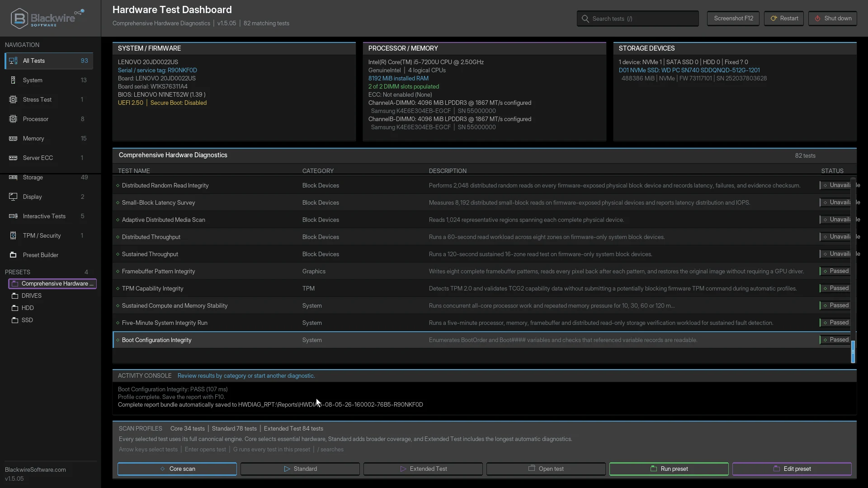This screenshot has height=488, width=868.
Task: Go to the System test category
Action: 49,80
